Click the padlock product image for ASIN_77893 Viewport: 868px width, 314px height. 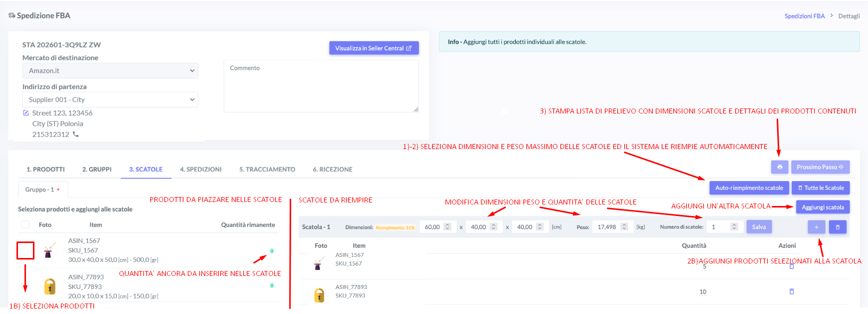[49, 286]
